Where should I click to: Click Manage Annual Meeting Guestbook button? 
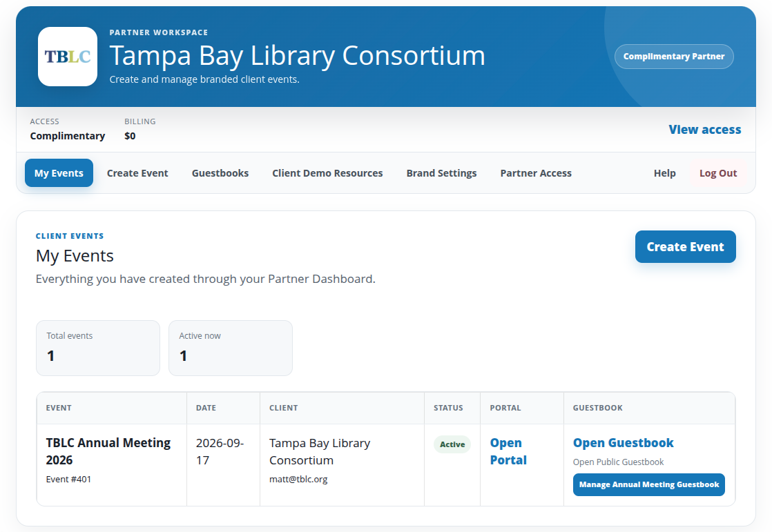pos(649,484)
